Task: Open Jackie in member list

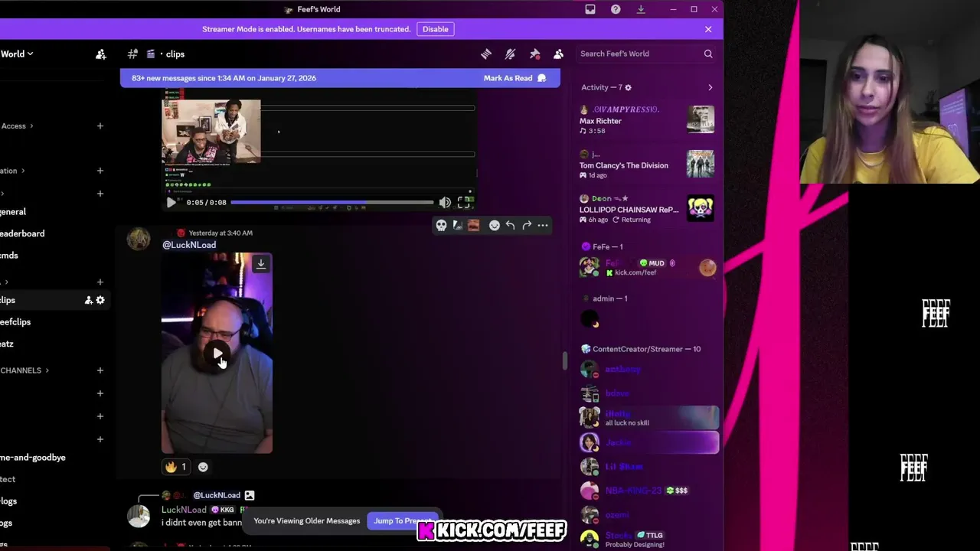Action: pyautogui.click(x=648, y=442)
